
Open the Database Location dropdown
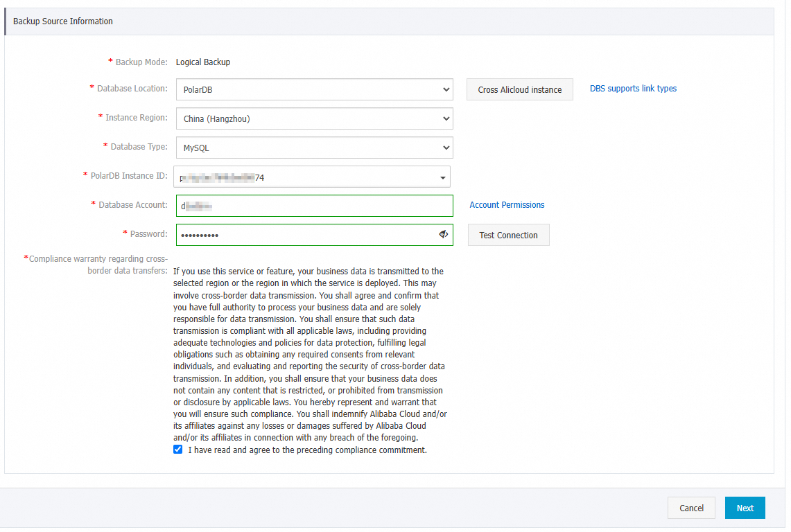(314, 89)
